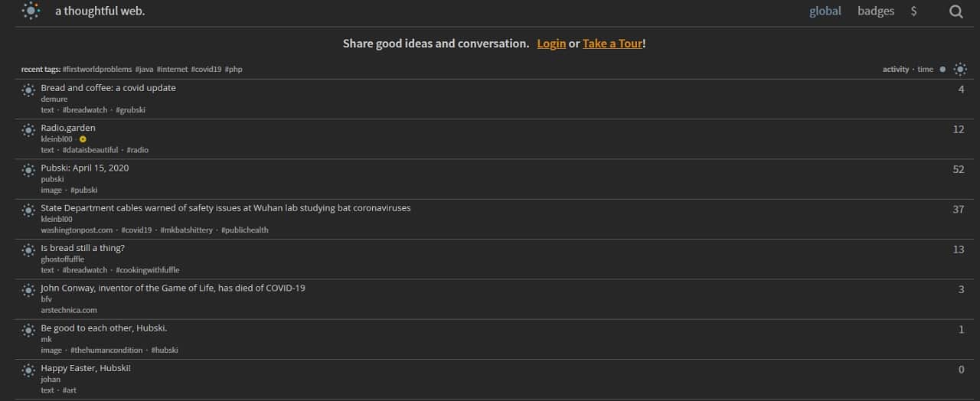Click the yellow badge icon next to kleinbl00
The width and height of the screenshot is (980, 401).
[83, 139]
